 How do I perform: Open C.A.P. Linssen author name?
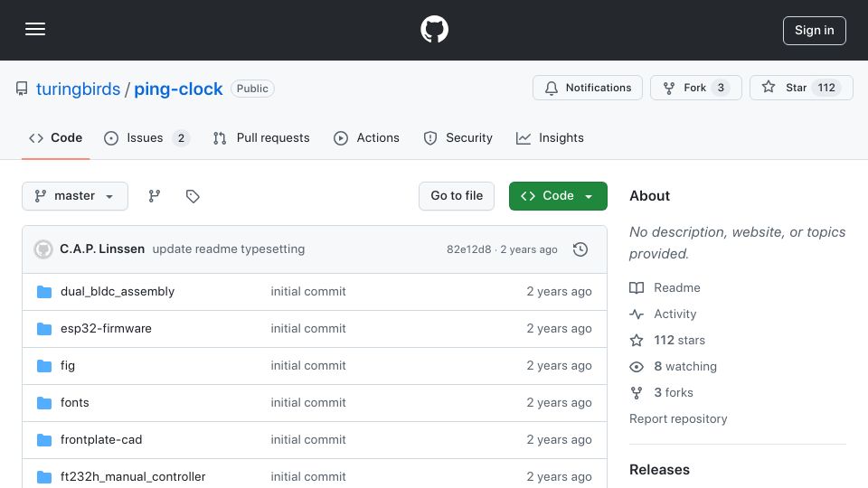coord(102,249)
